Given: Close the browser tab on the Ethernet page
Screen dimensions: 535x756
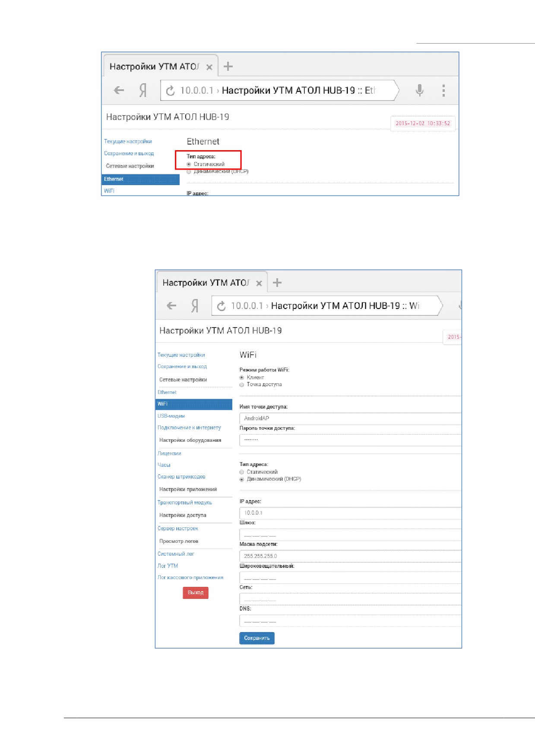Looking at the screenshot, I should [x=209, y=67].
